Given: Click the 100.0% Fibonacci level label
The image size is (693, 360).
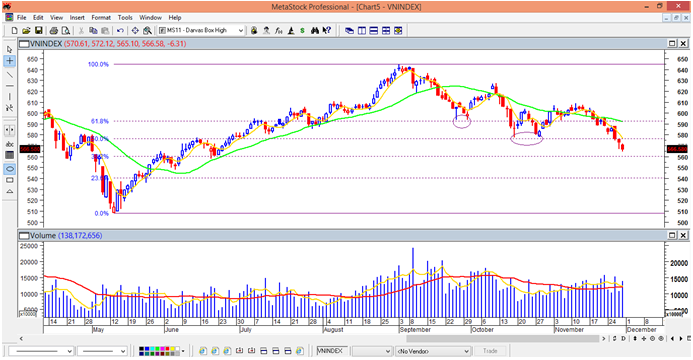Looking at the screenshot, I should [98, 64].
